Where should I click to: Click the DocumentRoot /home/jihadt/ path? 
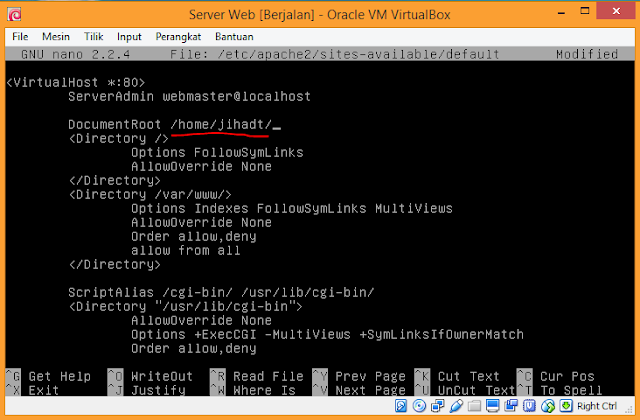point(221,124)
